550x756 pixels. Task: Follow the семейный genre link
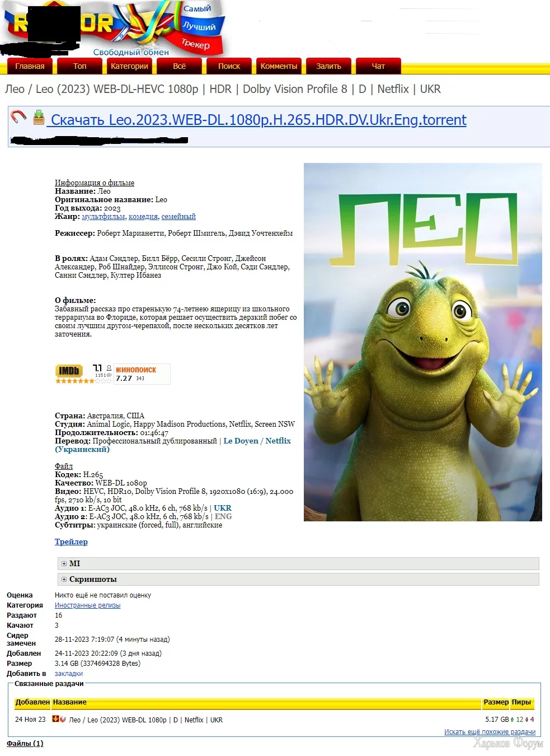178,217
